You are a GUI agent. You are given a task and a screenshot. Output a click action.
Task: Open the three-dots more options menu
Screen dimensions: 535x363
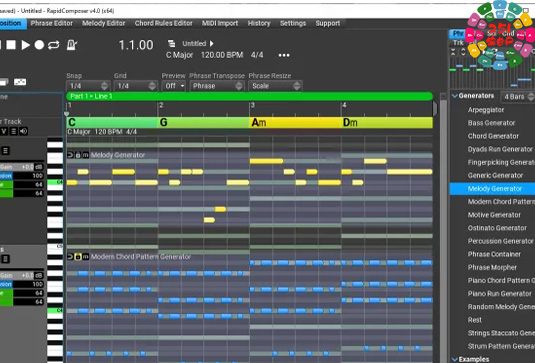point(284,55)
